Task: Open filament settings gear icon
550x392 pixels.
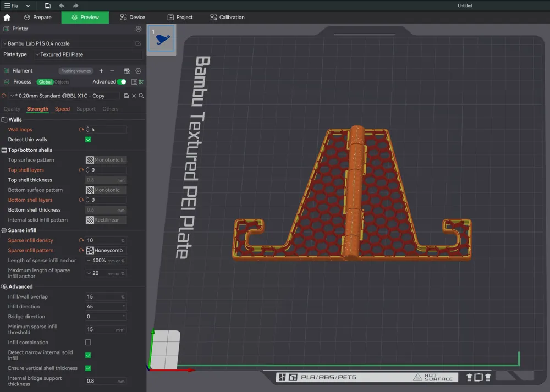Action: (139, 71)
